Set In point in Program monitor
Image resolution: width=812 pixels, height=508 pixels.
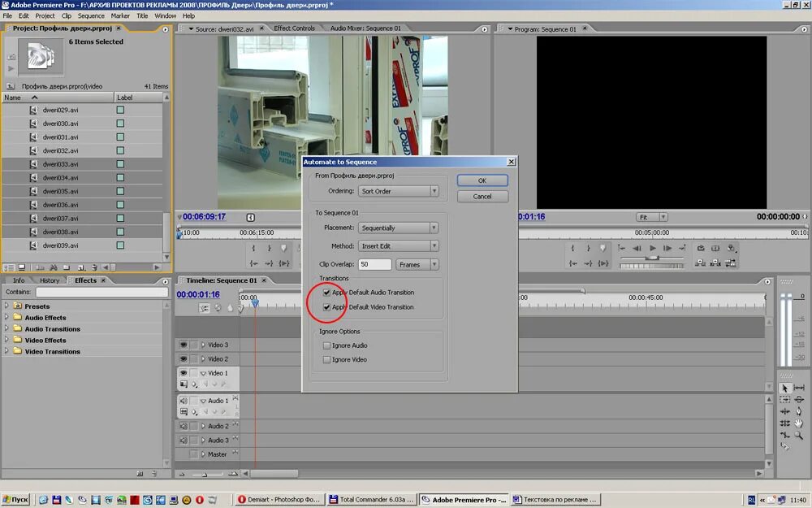572,248
